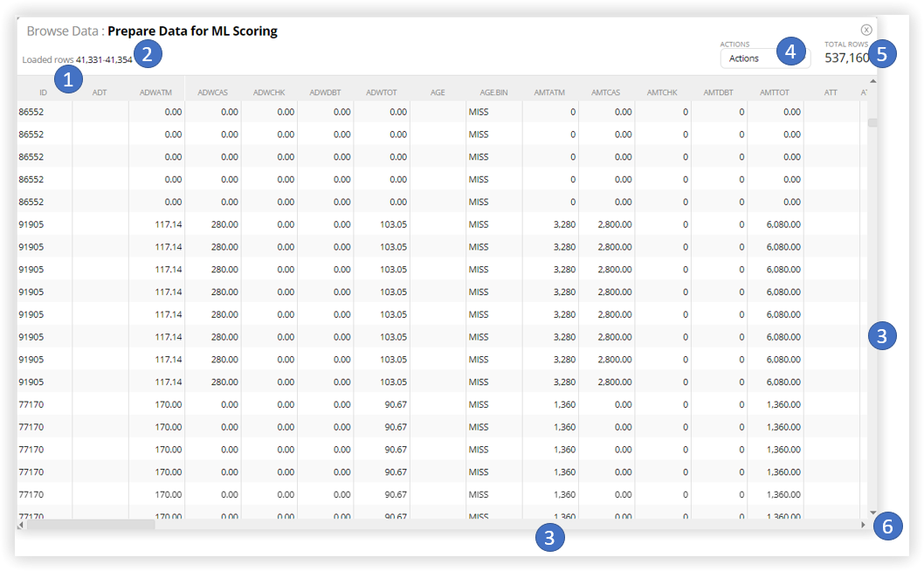Screen dimensions: 924x571
Task: Click the TOTAL ROWS value 537,160
Action: (848, 57)
